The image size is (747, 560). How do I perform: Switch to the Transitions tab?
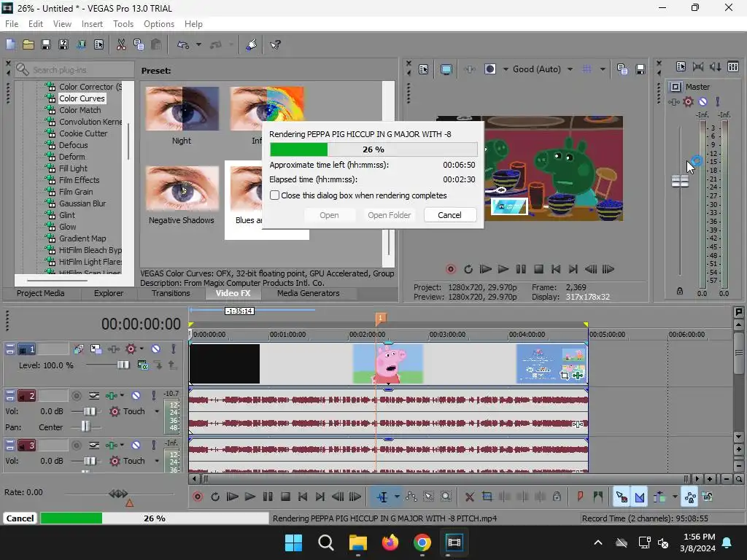[x=171, y=293]
